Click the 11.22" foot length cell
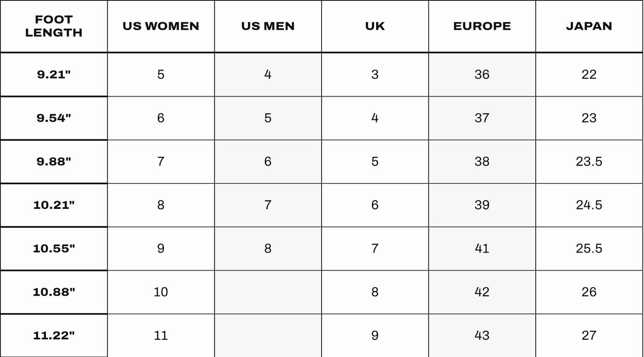Image resolution: width=644 pixels, height=357 pixels. click(x=54, y=336)
